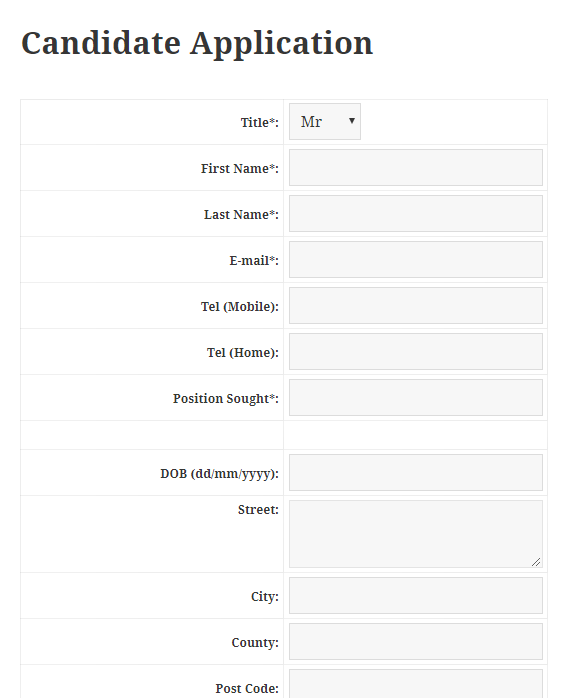Screen dimensions: 585x698
Task: Focus the Tel (Mobile) input
Action: (x=416, y=305)
